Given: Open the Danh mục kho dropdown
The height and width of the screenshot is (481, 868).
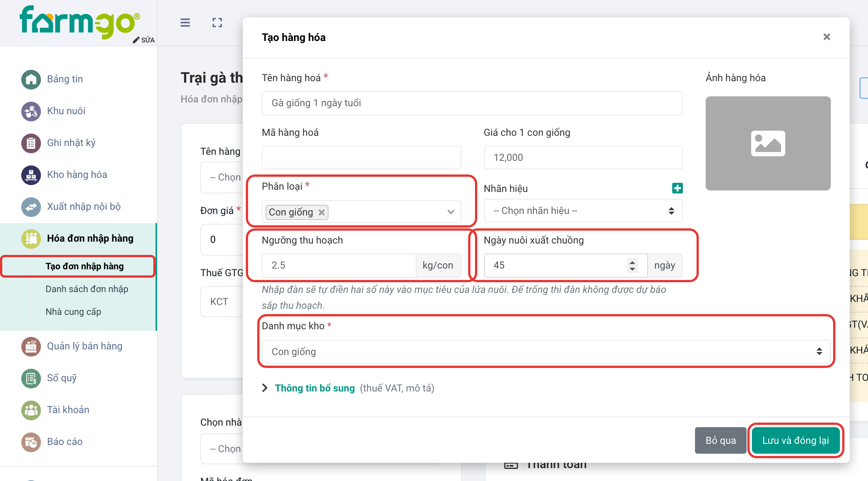Looking at the screenshot, I should pyautogui.click(x=546, y=352).
